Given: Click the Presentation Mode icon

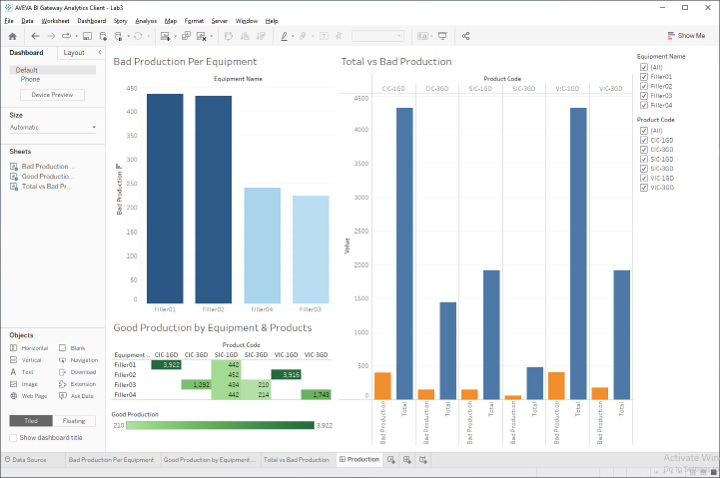Looking at the screenshot, I should 443,36.
